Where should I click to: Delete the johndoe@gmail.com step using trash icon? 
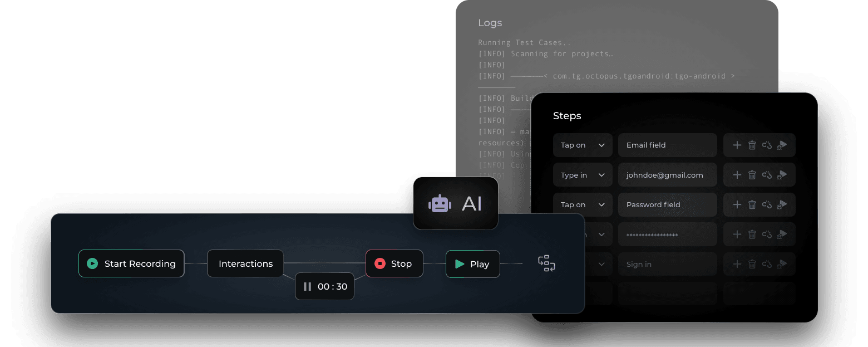pos(752,174)
